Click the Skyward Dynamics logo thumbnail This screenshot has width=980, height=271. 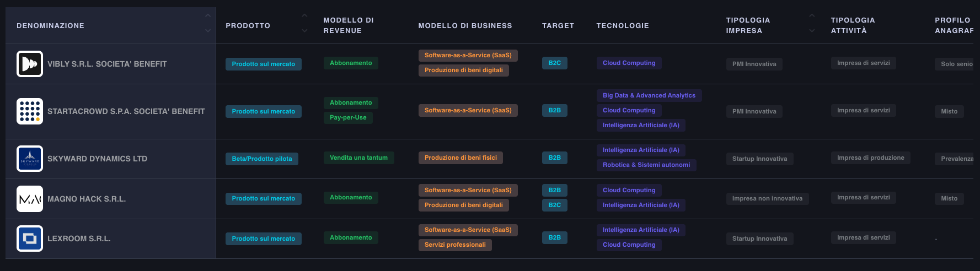pyautogui.click(x=30, y=159)
